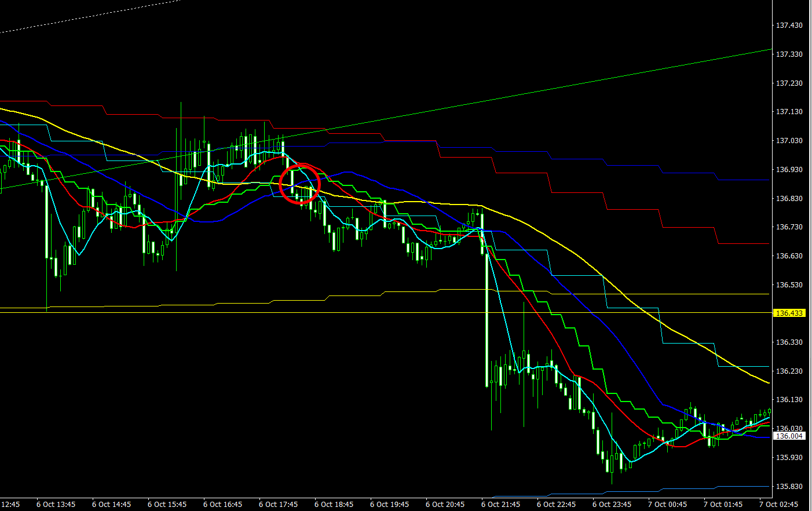
Task: Click the 6 Oct 15:45 time label
Action: click(x=167, y=505)
